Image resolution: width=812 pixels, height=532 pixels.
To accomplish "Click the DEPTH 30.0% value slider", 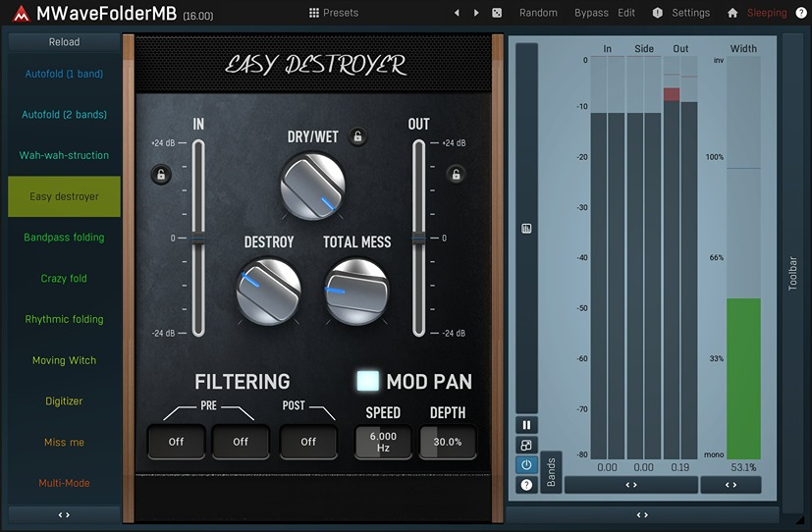I will tap(448, 442).
